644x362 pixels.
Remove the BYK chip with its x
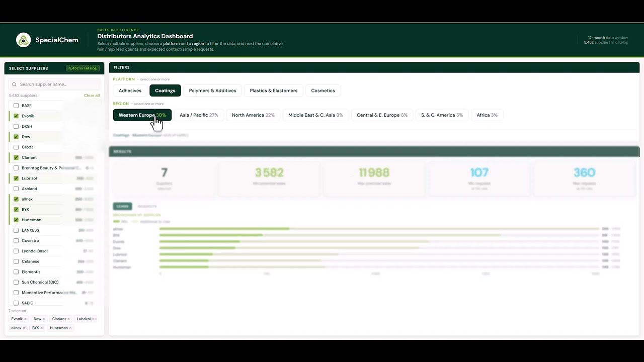41,328
